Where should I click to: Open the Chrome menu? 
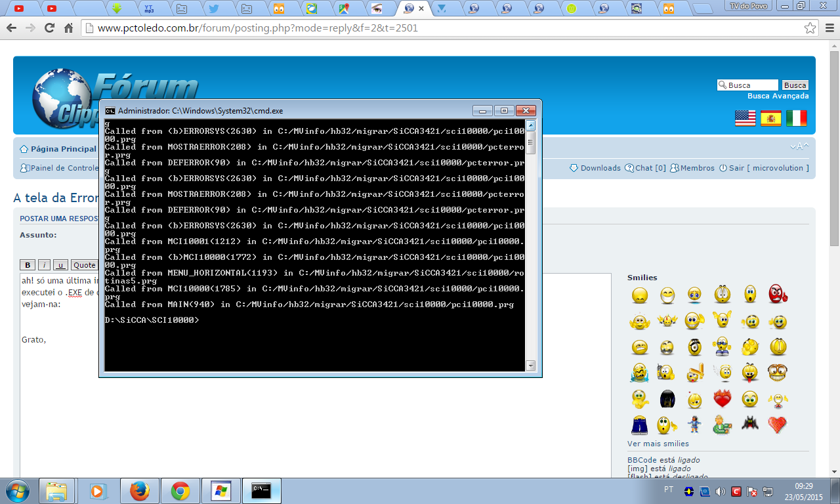point(828,28)
